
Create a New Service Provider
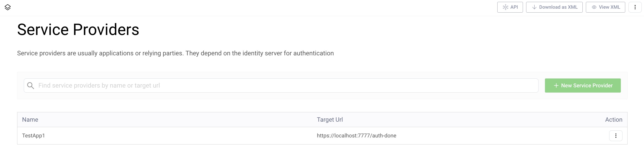pos(582,85)
